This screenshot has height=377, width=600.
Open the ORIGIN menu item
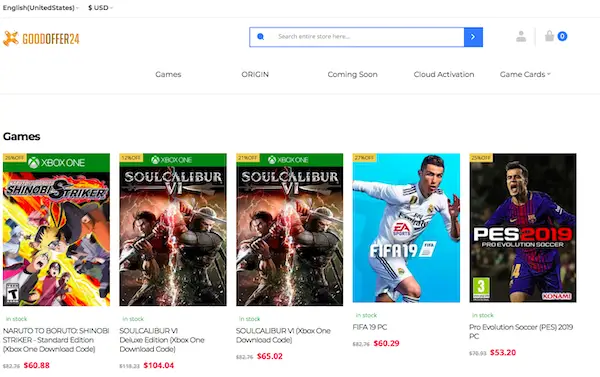pos(255,74)
